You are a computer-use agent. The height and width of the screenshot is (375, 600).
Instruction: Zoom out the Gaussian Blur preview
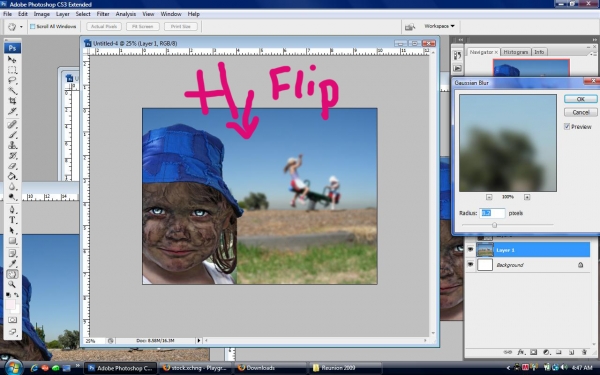point(489,197)
